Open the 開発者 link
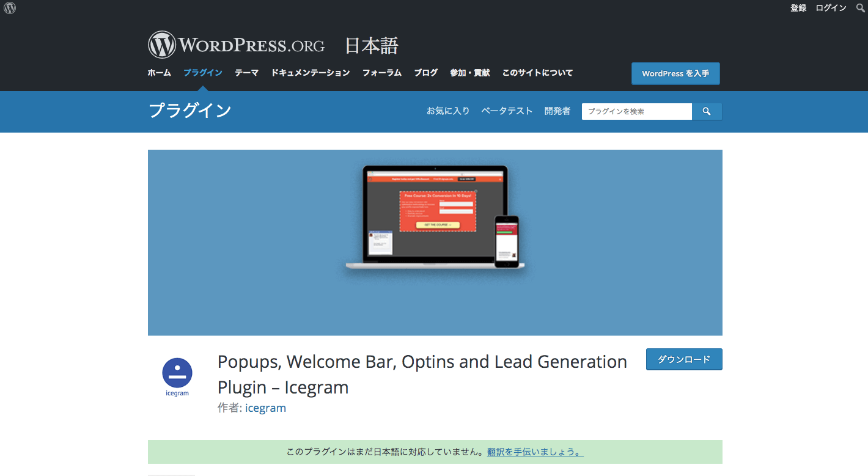The width and height of the screenshot is (868, 476). pos(557,111)
